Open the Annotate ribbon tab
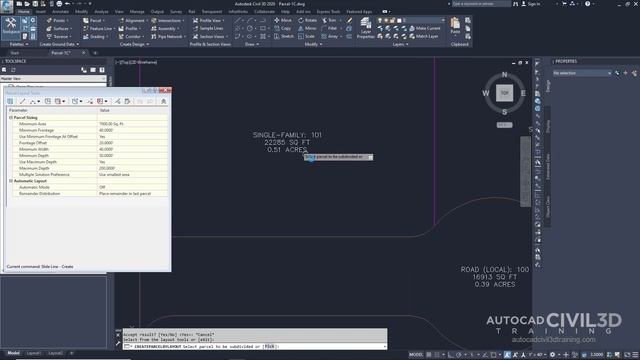The image size is (640, 360). [x=60, y=12]
